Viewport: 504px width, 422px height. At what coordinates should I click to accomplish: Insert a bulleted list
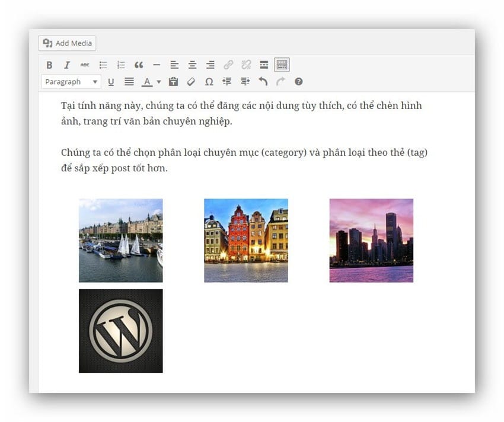103,65
